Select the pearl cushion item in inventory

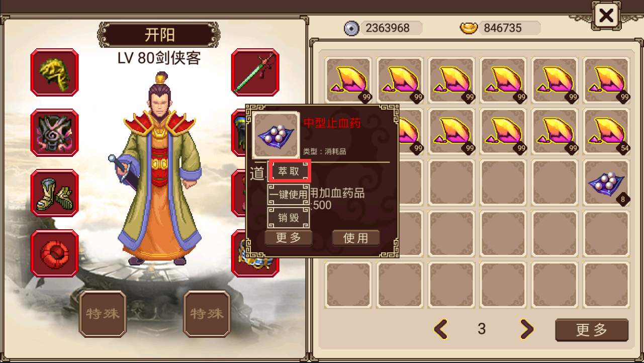[606, 184]
